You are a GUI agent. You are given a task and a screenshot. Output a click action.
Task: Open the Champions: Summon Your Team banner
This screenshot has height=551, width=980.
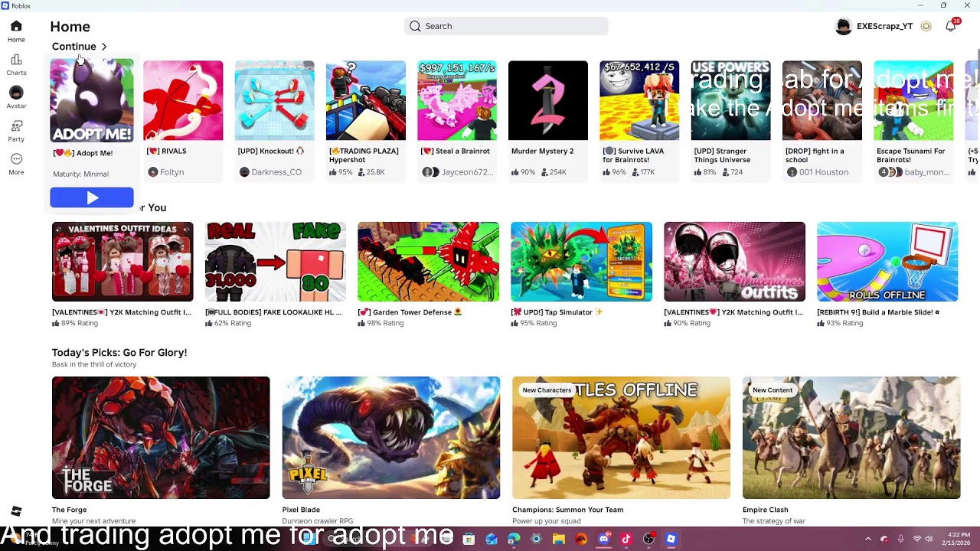[x=621, y=438]
